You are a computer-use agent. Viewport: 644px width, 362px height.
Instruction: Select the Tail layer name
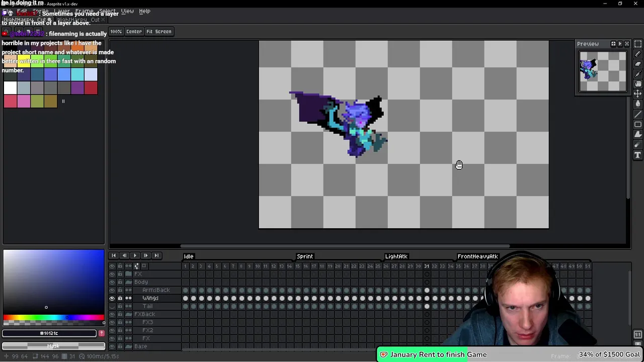147,306
